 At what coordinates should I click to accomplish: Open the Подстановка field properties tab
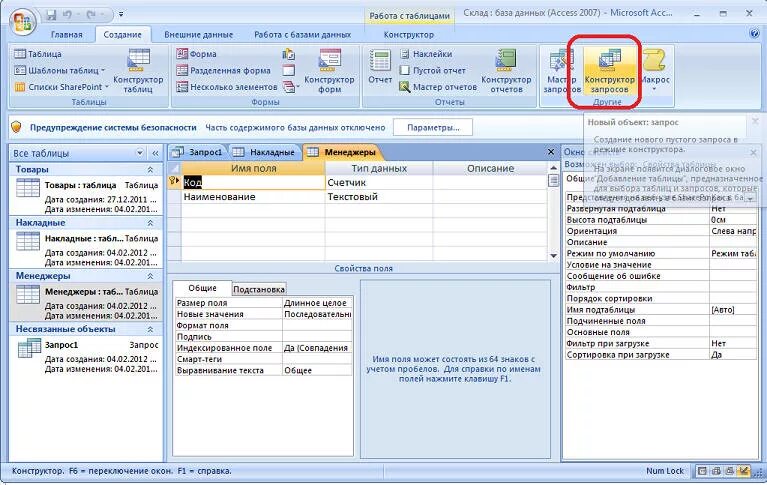pos(259,289)
